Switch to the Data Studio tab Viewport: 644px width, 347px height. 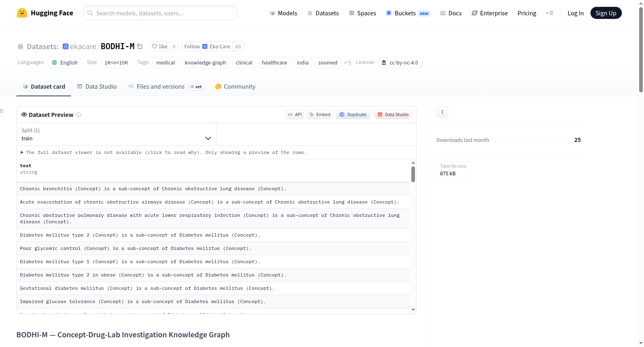97,87
